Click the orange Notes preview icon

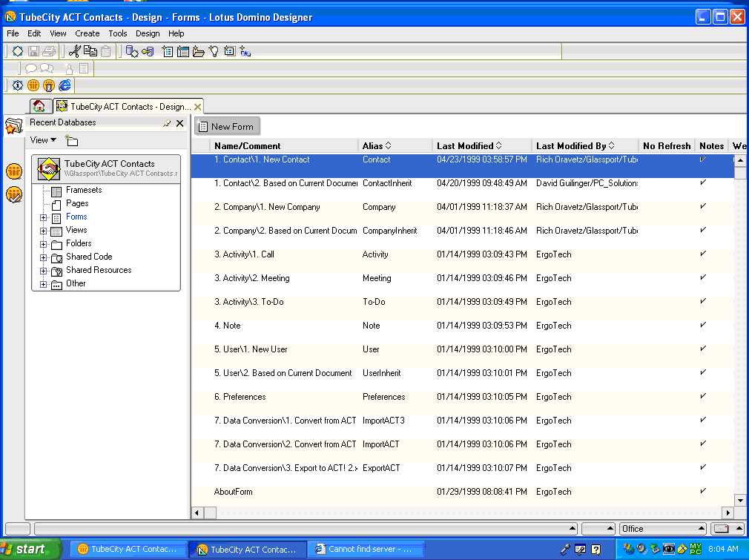point(33,85)
